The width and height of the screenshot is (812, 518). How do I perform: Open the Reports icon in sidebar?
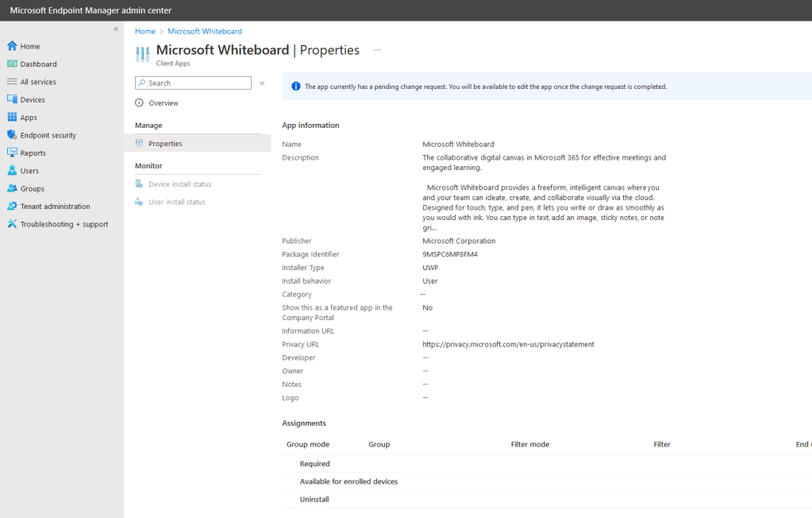coord(12,153)
